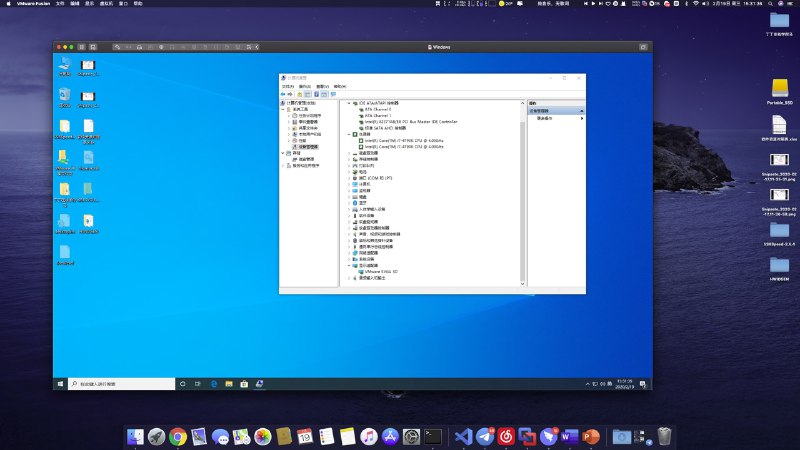Open Microsoft Edge in the Windows taskbar

point(213,384)
